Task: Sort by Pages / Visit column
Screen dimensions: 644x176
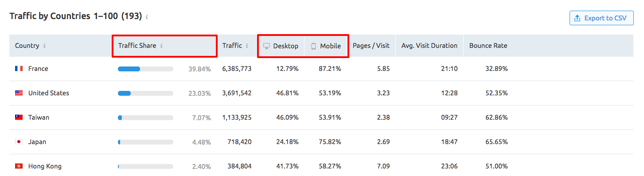Action: pos(371,46)
